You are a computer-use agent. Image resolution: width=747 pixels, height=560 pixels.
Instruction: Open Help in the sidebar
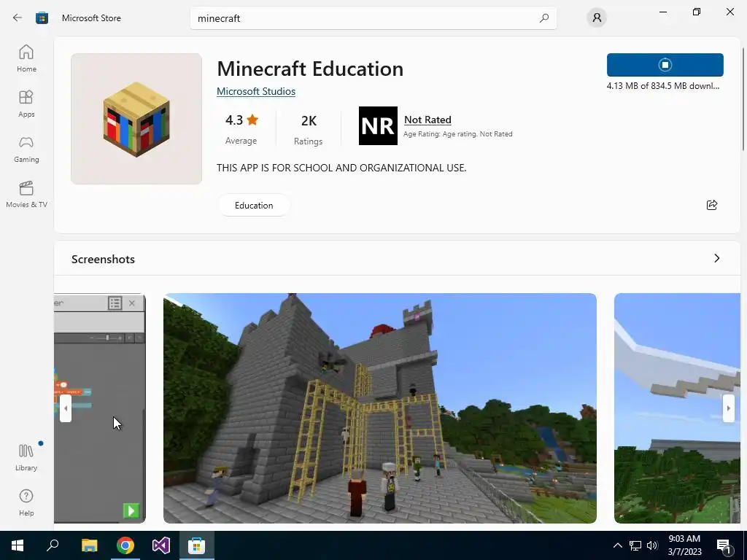point(26,502)
